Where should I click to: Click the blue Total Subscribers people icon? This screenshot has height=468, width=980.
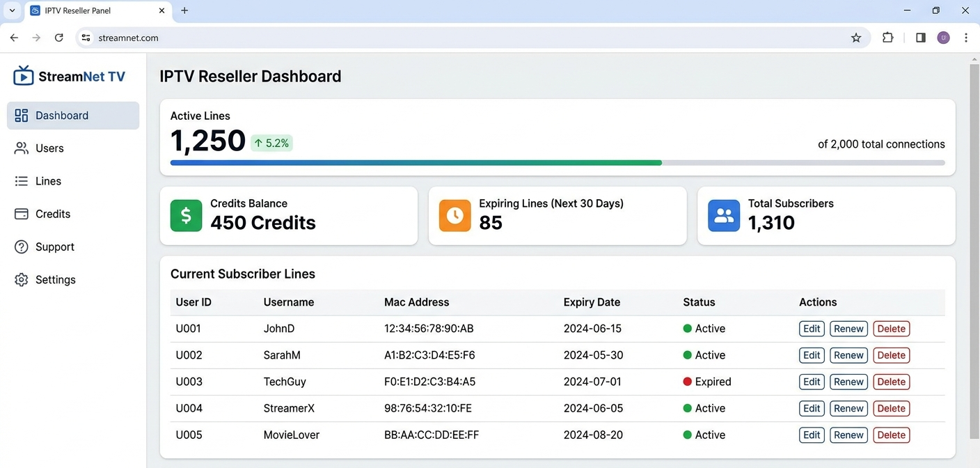724,215
